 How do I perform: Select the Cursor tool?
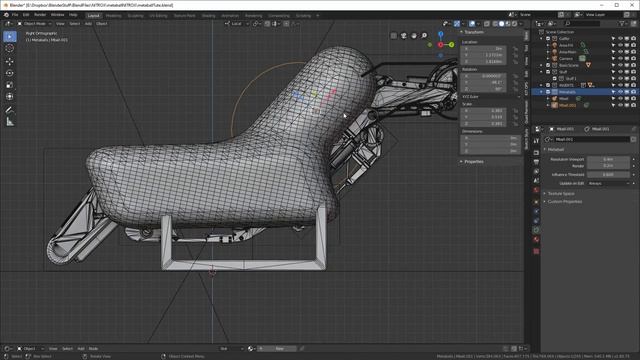(10, 48)
